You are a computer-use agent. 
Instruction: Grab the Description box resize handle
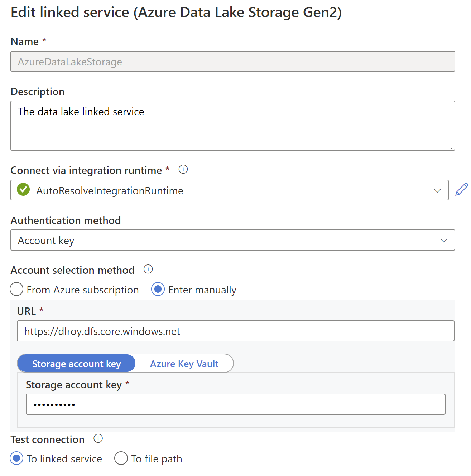click(451, 146)
